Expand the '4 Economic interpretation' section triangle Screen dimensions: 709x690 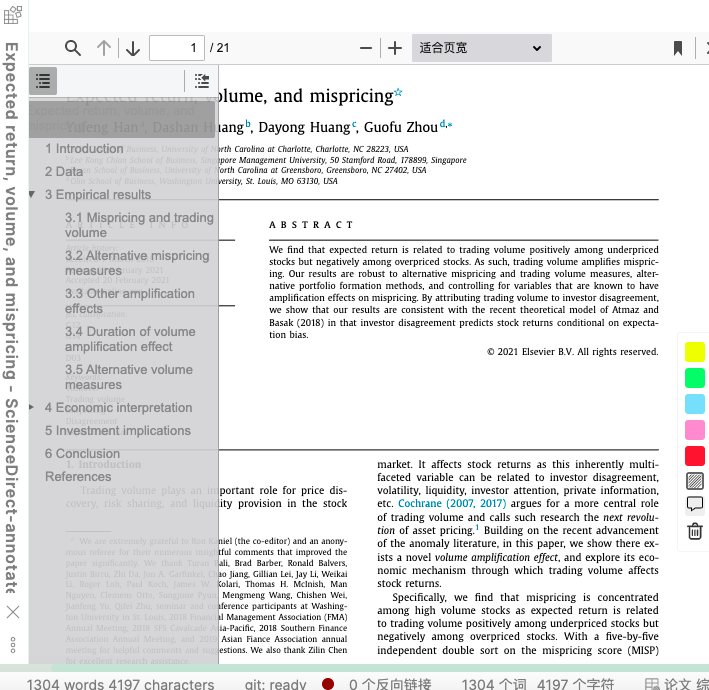click(x=32, y=407)
